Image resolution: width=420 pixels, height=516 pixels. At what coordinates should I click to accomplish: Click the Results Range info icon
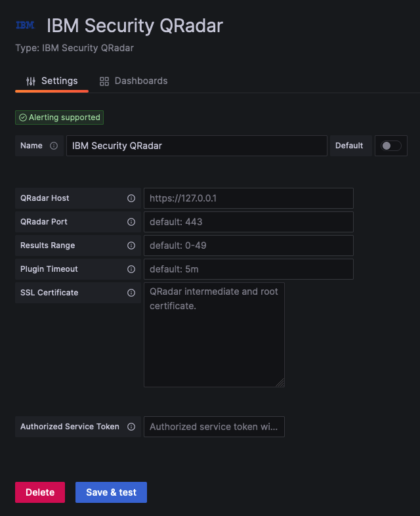point(131,246)
